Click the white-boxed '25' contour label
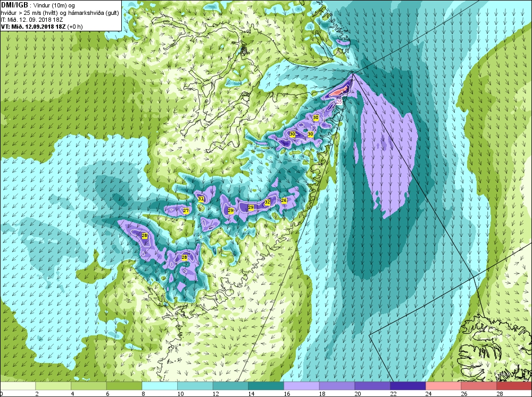532x397 pixels. point(339,102)
